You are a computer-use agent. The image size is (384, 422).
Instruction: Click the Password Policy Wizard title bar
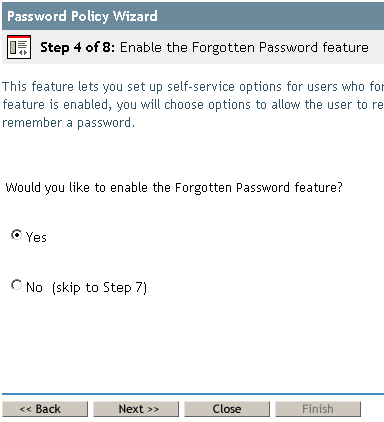point(193,16)
